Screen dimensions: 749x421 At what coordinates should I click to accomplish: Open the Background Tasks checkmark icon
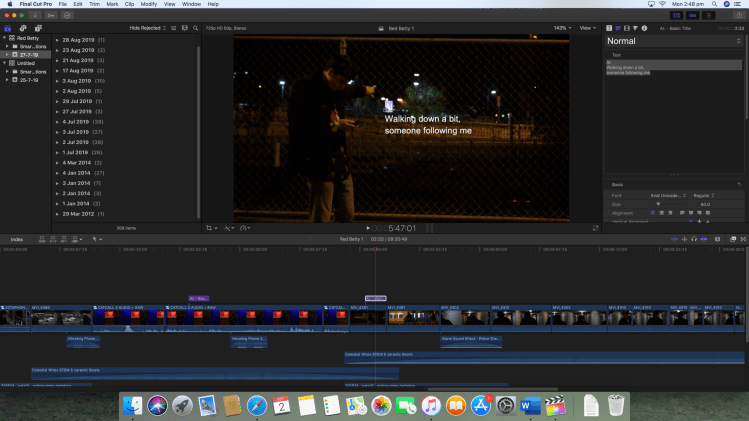(x=65, y=16)
